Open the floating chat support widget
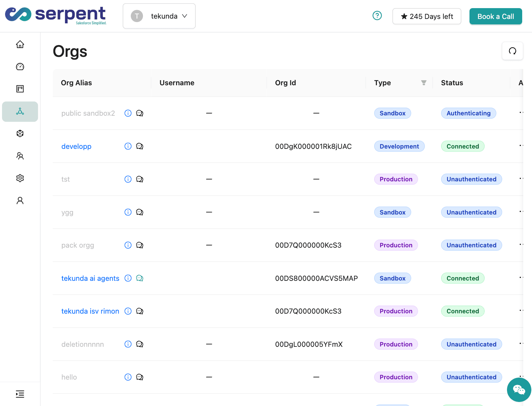The width and height of the screenshot is (532, 406). (x=519, y=390)
